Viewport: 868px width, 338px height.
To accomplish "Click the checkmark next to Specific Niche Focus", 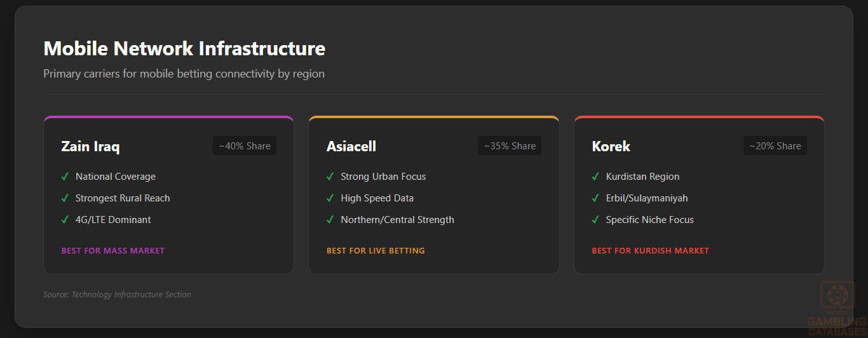I will [595, 220].
